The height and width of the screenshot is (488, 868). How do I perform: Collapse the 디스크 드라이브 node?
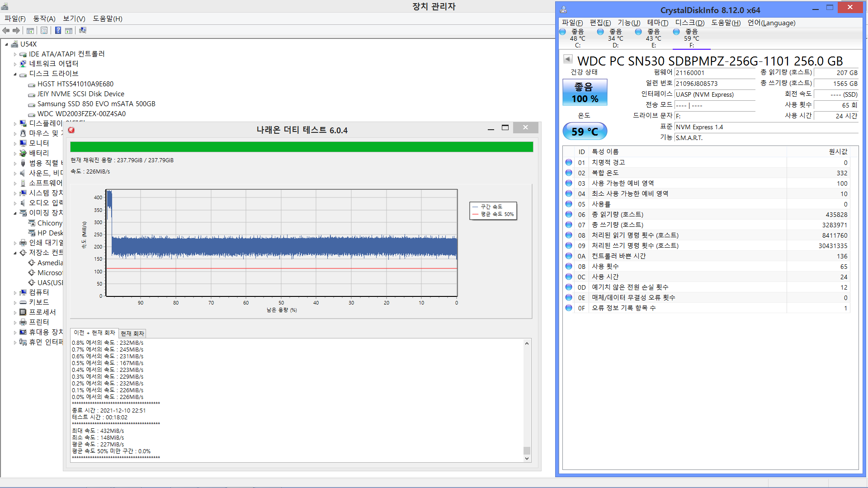[15, 74]
